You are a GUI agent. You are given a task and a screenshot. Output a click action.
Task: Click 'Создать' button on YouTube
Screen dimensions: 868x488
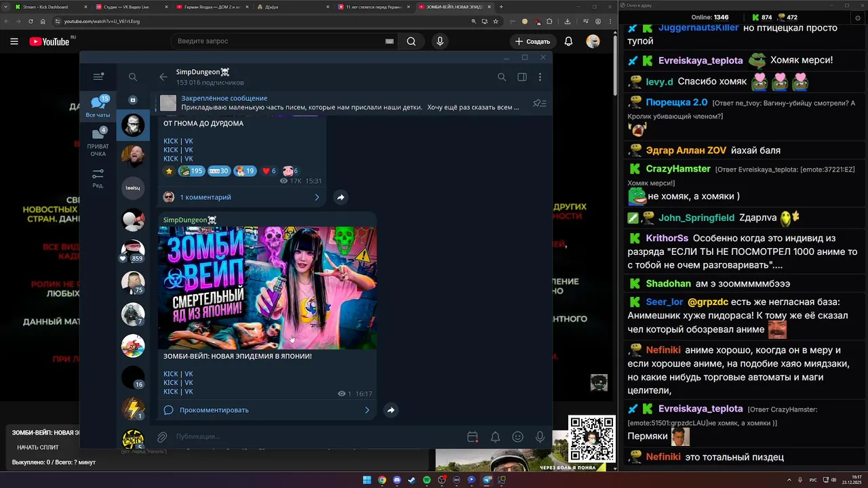533,41
